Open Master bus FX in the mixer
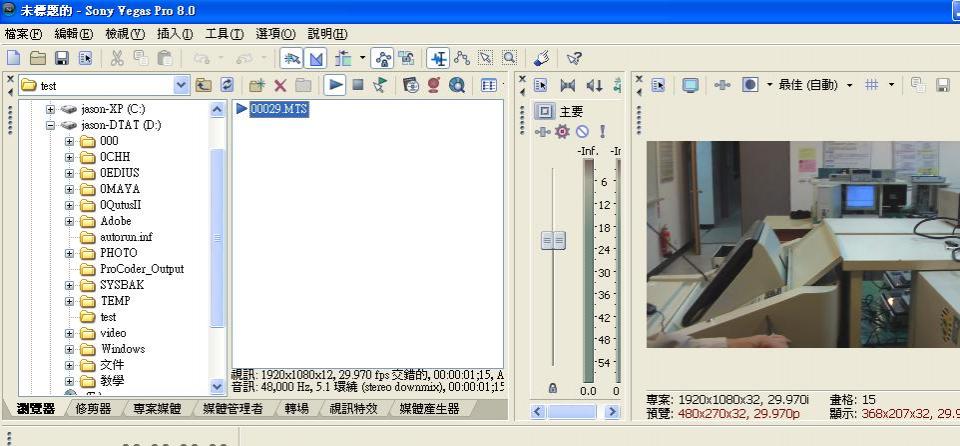This screenshot has width=960, height=446. (542, 132)
